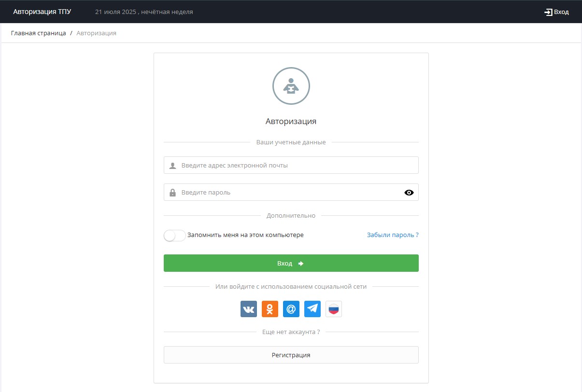Click the 'Ваши учетные данные' section label
The image size is (582, 392).
click(x=291, y=142)
